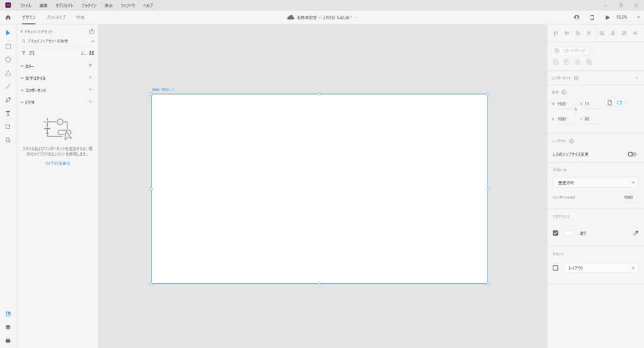Click the white fill color swatch

click(x=569, y=233)
